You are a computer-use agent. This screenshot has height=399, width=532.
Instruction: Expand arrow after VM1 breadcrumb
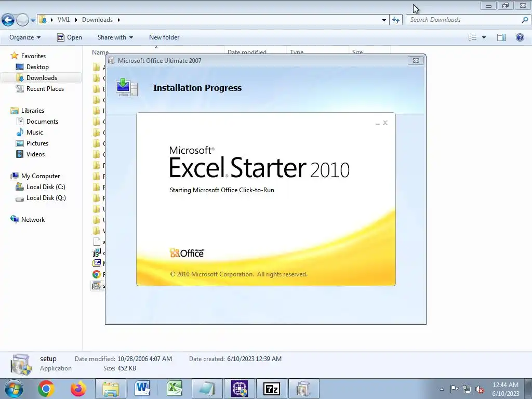[76, 20]
